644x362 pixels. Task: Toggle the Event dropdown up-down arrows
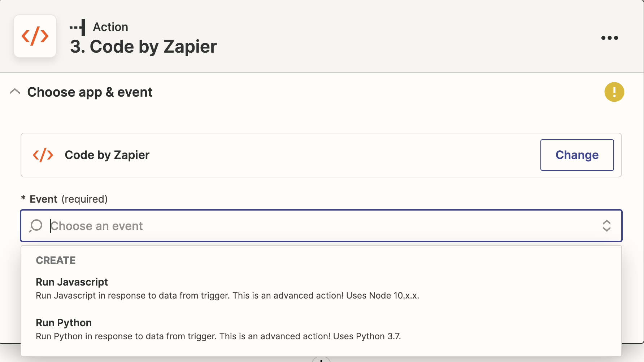click(x=607, y=226)
